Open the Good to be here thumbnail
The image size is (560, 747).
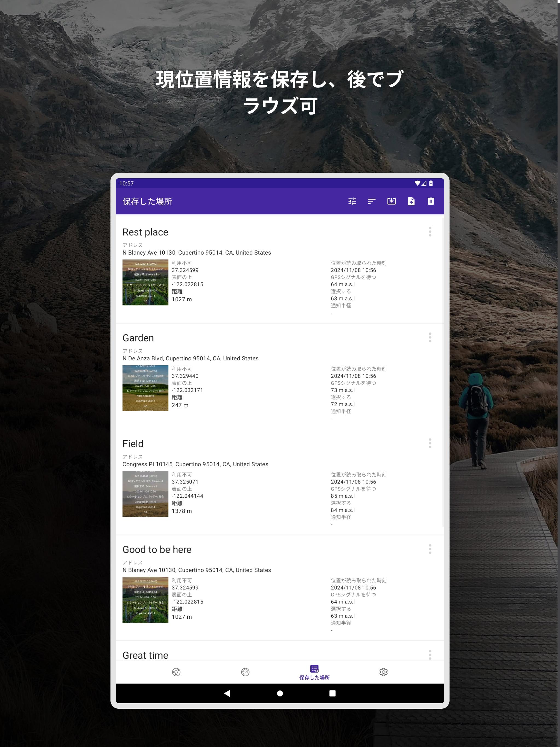[145, 600]
